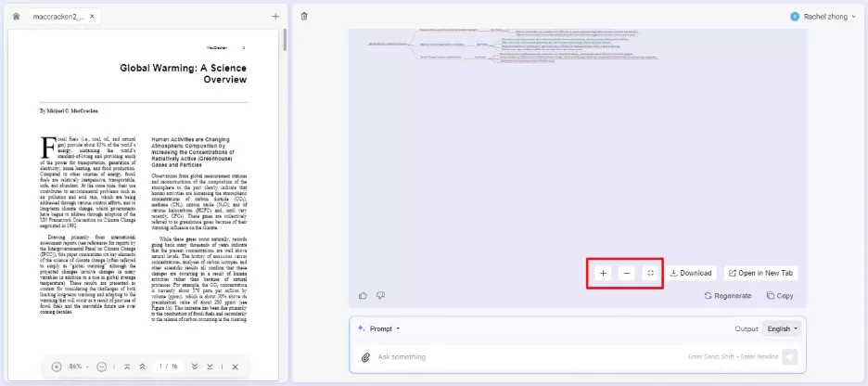Add a new tab with plus icon

tap(275, 17)
